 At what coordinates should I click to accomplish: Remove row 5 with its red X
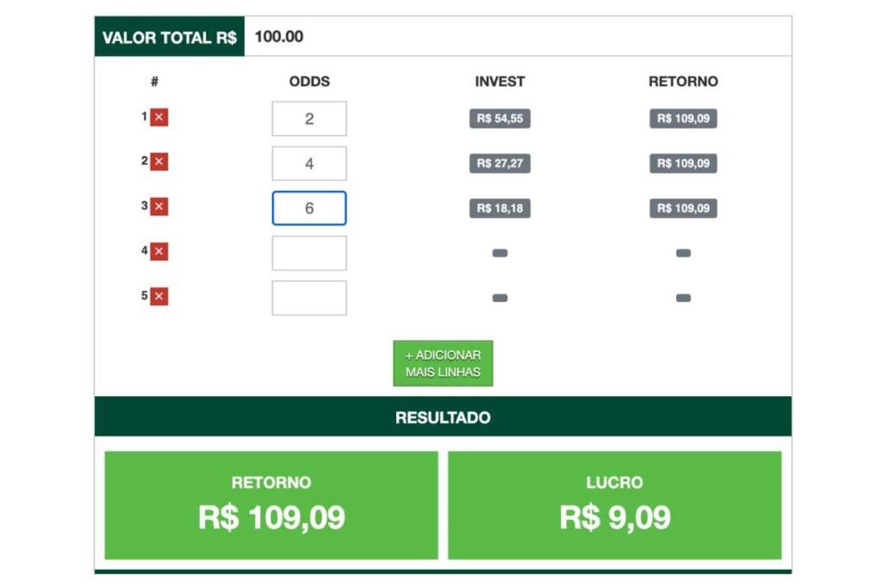(x=159, y=296)
